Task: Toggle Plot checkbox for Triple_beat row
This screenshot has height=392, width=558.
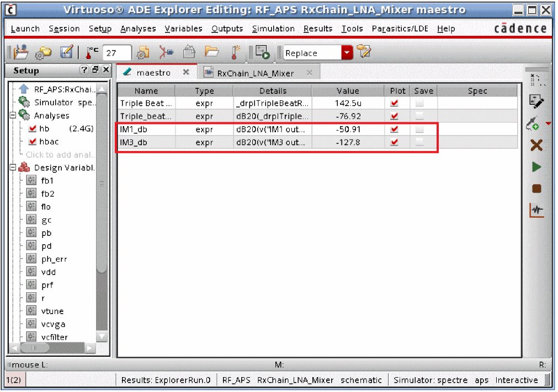Action: [394, 116]
